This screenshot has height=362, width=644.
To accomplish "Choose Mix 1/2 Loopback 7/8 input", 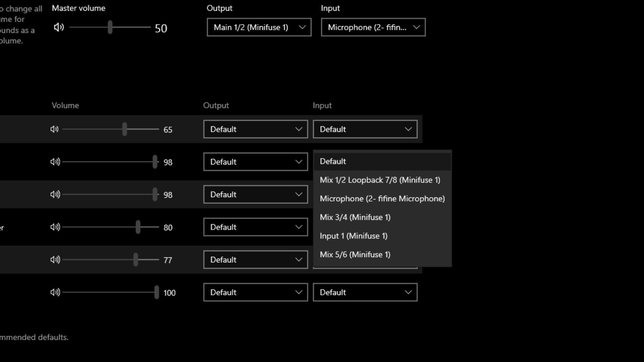I will coord(380,180).
